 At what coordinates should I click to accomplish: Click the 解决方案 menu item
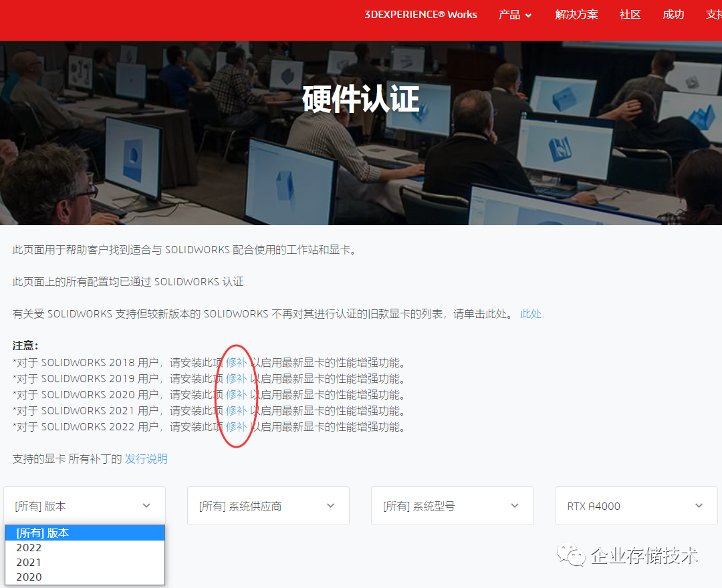[x=576, y=15]
